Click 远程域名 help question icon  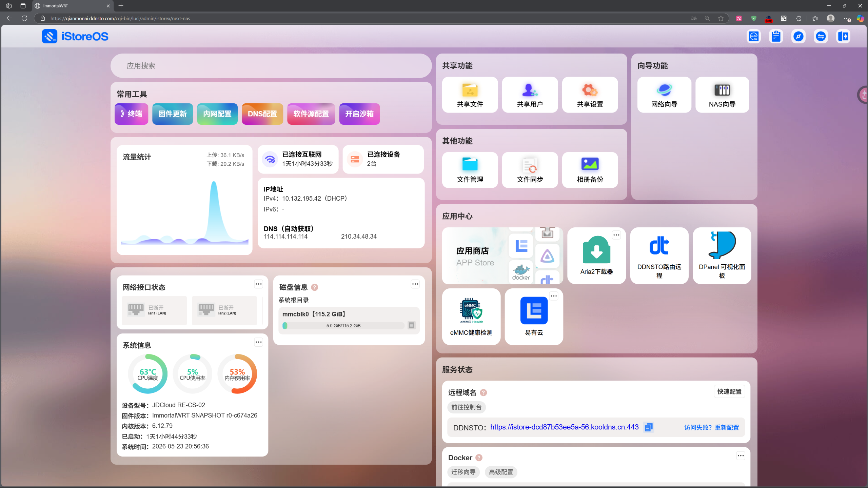click(484, 392)
